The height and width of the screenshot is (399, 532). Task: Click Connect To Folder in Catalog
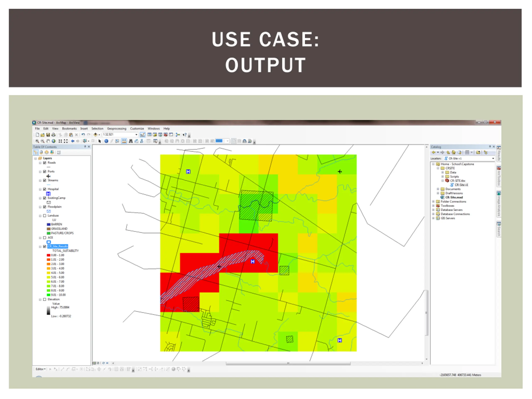pos(478,152)
